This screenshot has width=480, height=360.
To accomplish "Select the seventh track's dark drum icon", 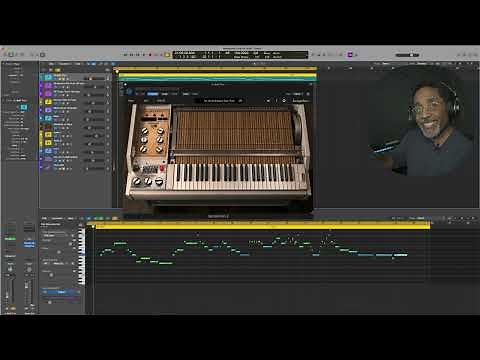I will (x=49, y=126).
